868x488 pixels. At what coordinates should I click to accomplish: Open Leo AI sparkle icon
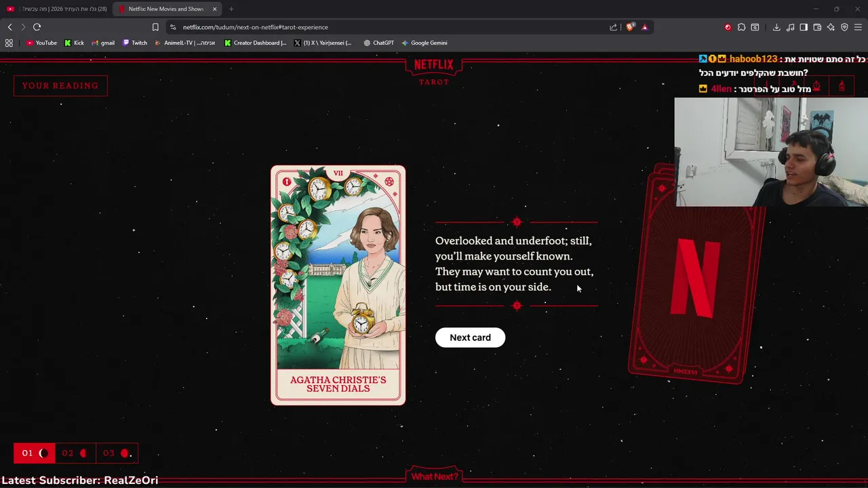click(831, 27)
